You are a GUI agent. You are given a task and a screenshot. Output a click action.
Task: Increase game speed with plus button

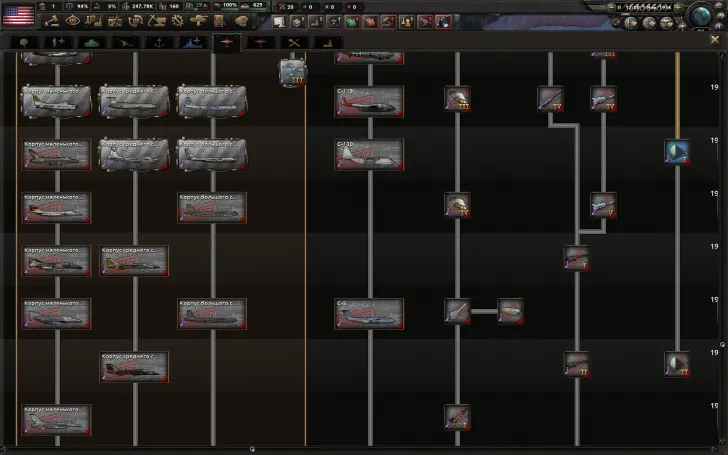coord(678,7)
